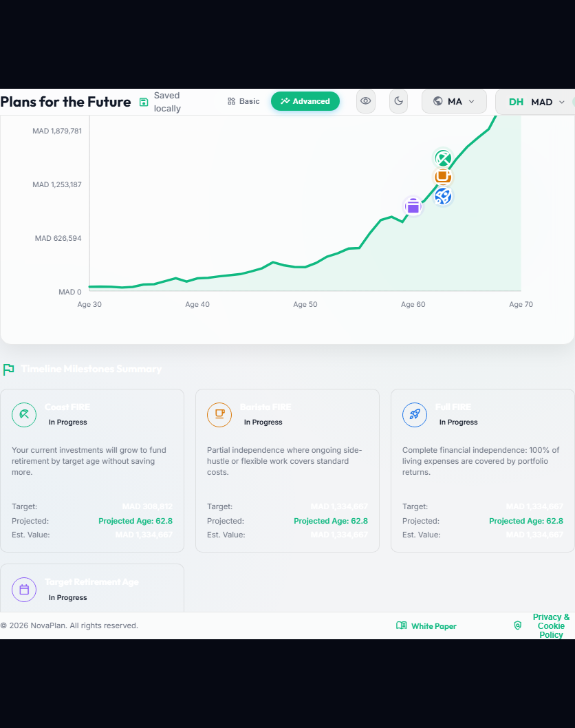
Task: Switch to Advanced mode
Action: (x=305, y=101)
